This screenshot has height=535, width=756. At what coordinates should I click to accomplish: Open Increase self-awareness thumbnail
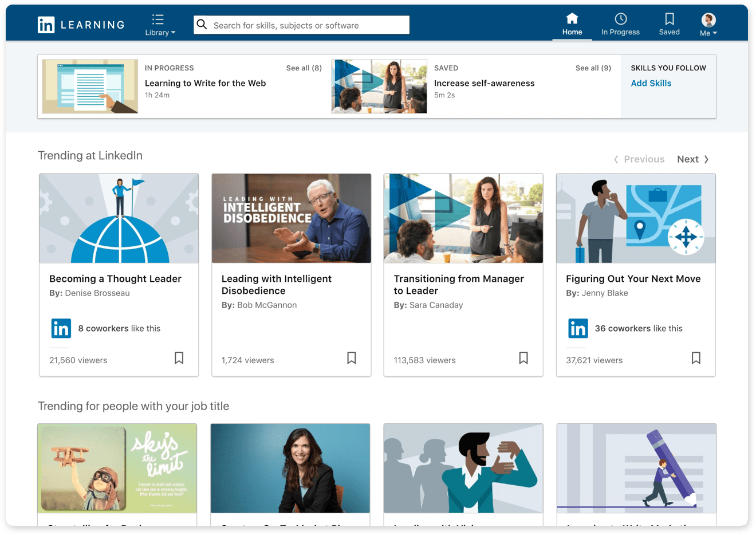pyautogui.click(x=379, y=86)
